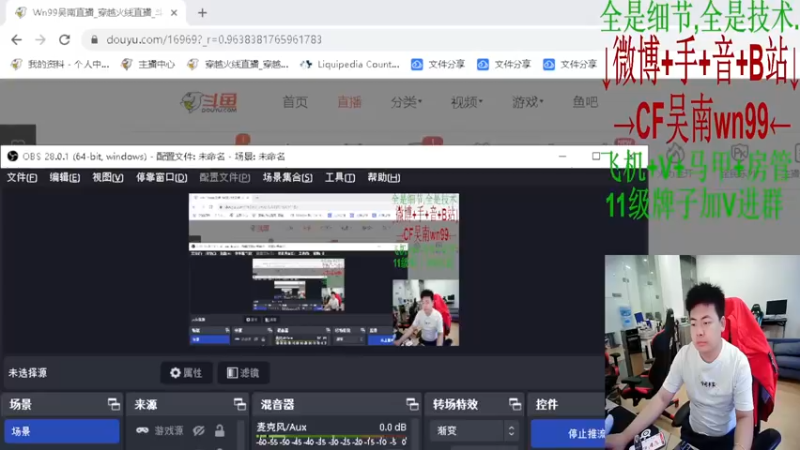Open OBS 配置文件(P) menu
This screenshot has height=450, width=800.
pyautogui.click(x=224, y=178)
